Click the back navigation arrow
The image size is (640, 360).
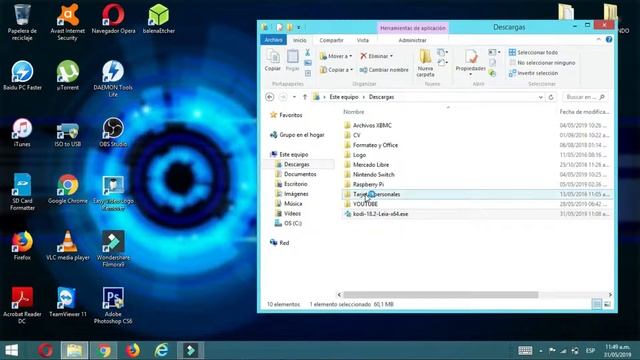(x=269, y=97)
